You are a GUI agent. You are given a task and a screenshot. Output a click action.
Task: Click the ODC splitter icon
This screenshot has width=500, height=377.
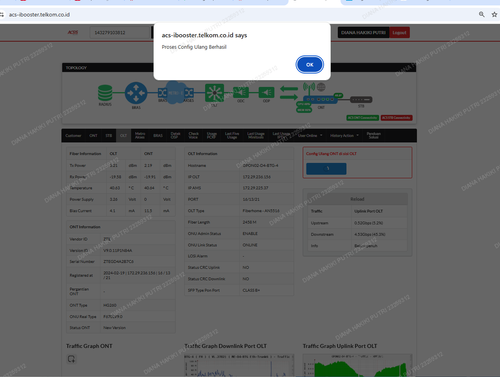coord(241,92)
